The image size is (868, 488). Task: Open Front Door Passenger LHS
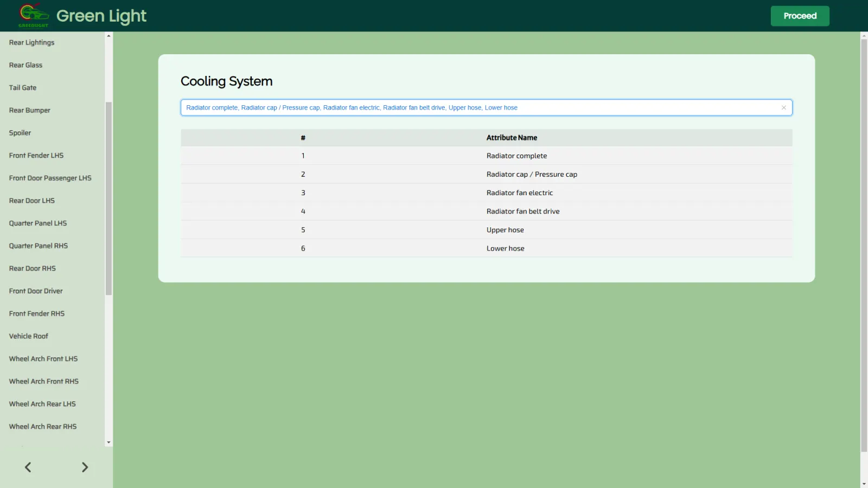(x=50, y=178)
